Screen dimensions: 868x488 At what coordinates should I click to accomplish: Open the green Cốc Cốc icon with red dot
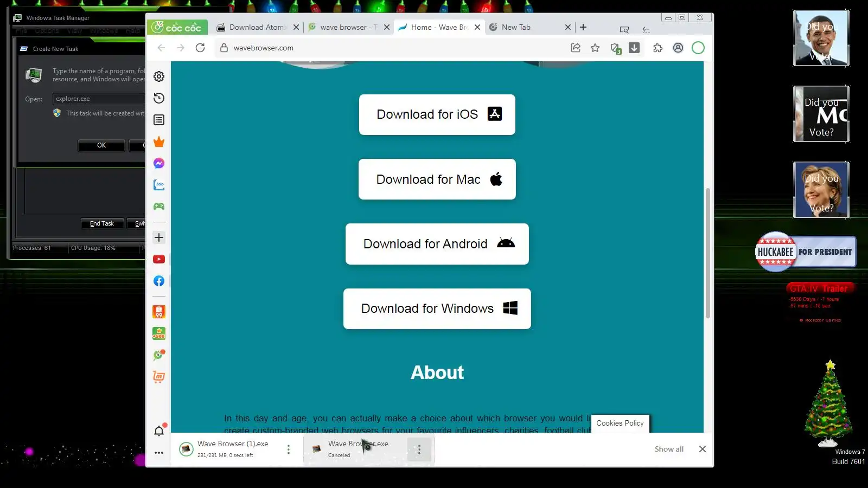[159, 355]
